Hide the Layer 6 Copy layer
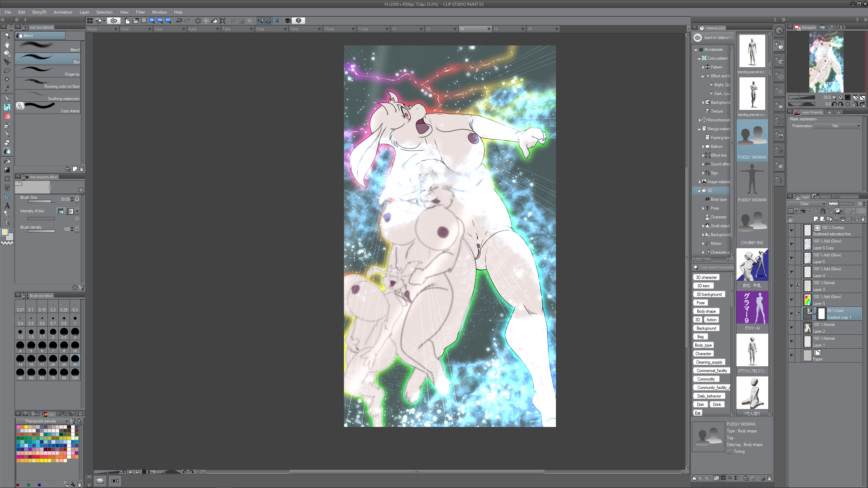The image size is (868, 488). (x=791, y=244)
